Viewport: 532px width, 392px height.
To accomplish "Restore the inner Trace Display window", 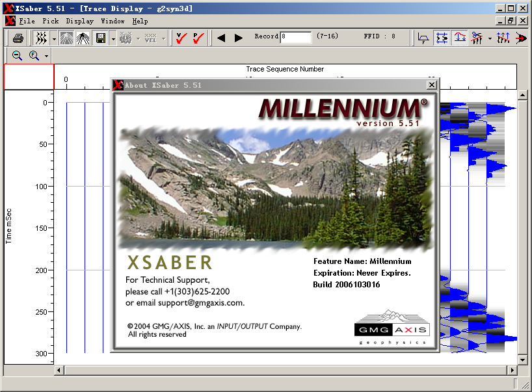I will (x=511, y=21).
